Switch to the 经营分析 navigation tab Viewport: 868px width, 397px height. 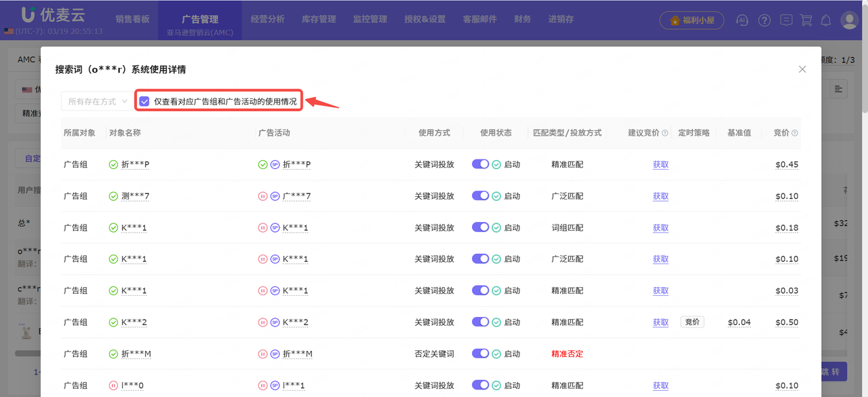(267, 19)
